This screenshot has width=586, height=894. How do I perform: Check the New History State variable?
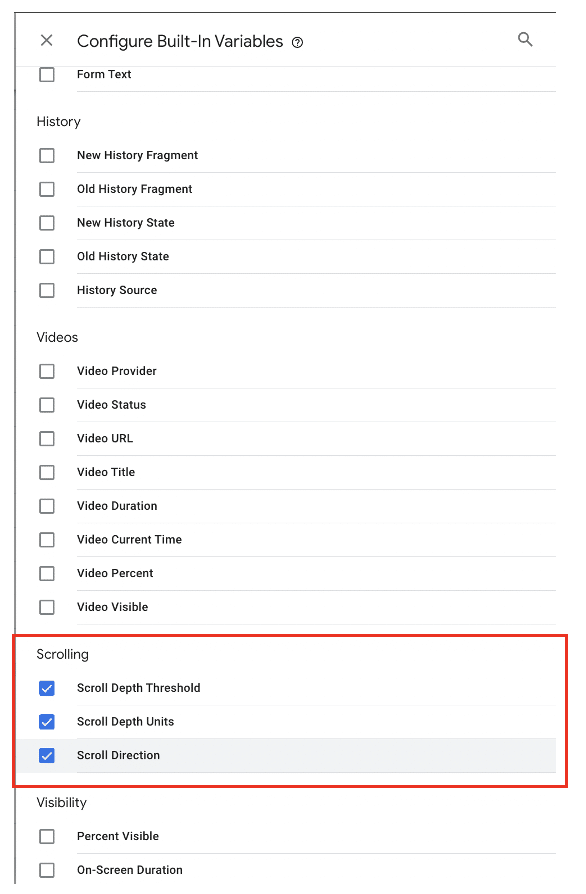click(x=46, y=222)
